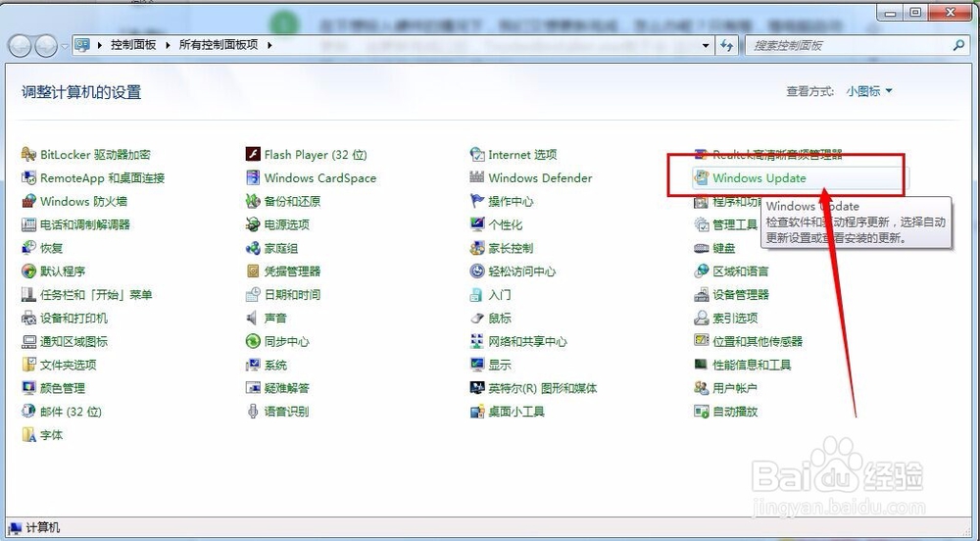Open 用户帐户 link
This screenshot has width=980, height=541.
click(735, 388)
